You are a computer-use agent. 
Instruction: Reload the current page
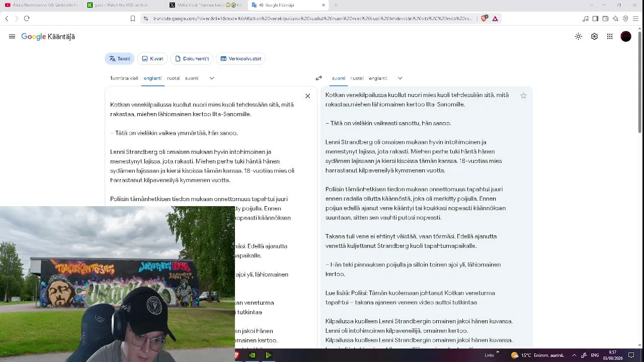(27, 19)
